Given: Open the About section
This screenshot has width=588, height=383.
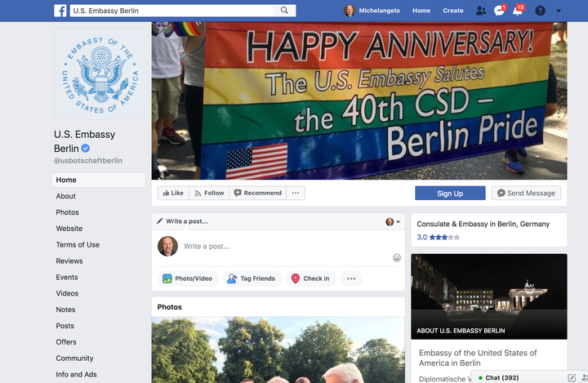Looking at the screenshot, I should [x=65, y=196].
